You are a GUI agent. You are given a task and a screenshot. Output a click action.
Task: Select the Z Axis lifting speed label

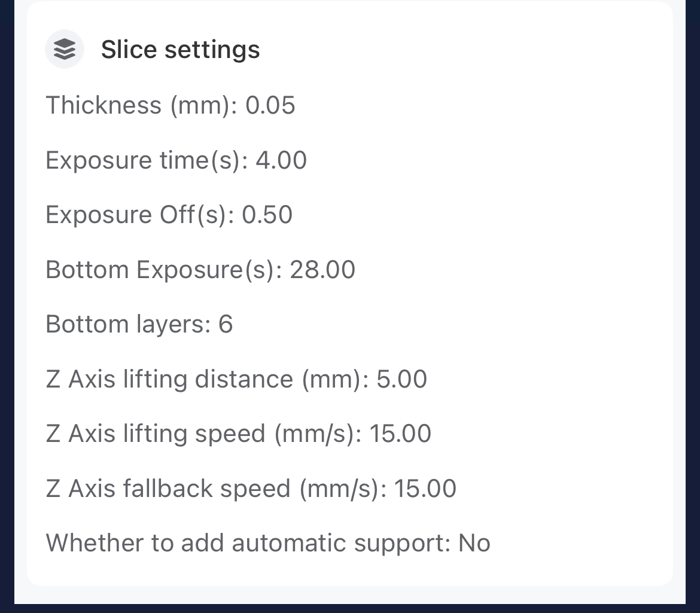[203, 434]
